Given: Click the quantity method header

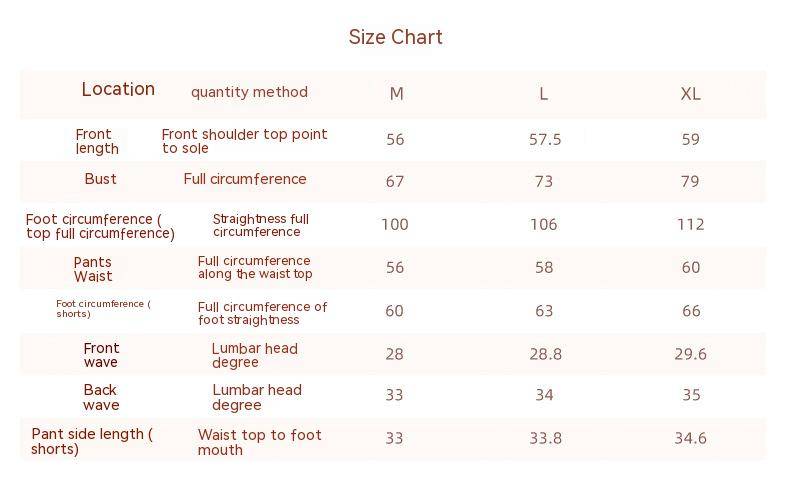Looking at the screenshot, I should [249, 92].
